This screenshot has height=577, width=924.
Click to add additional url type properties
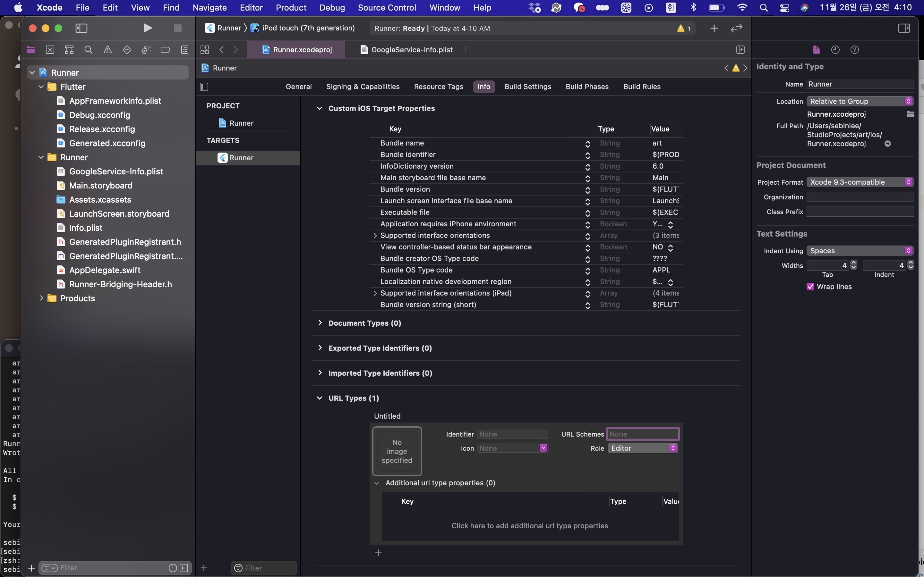click(x=530, y=525)
